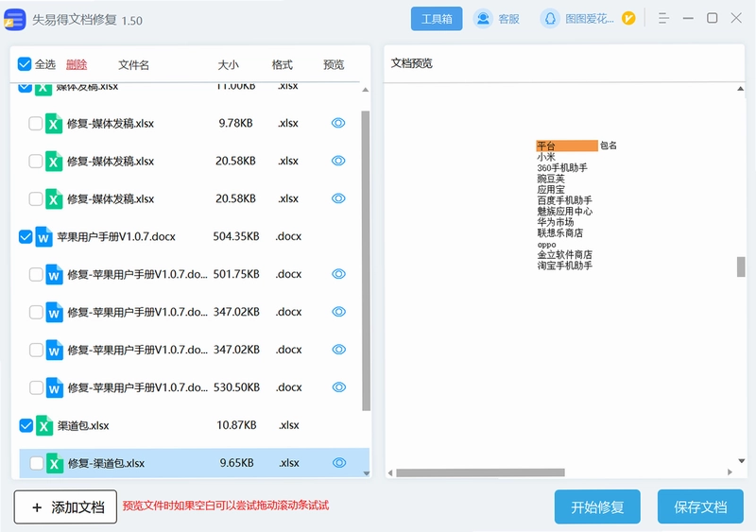
Task: Uncheck the 渠道包.xlsx checkbox
Action: tap(26, 425)
